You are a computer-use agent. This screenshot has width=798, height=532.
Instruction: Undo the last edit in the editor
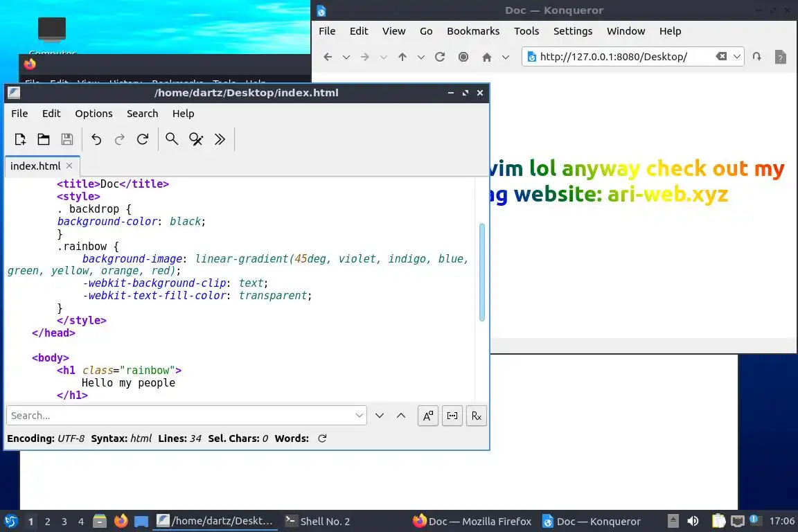(96, 139)
